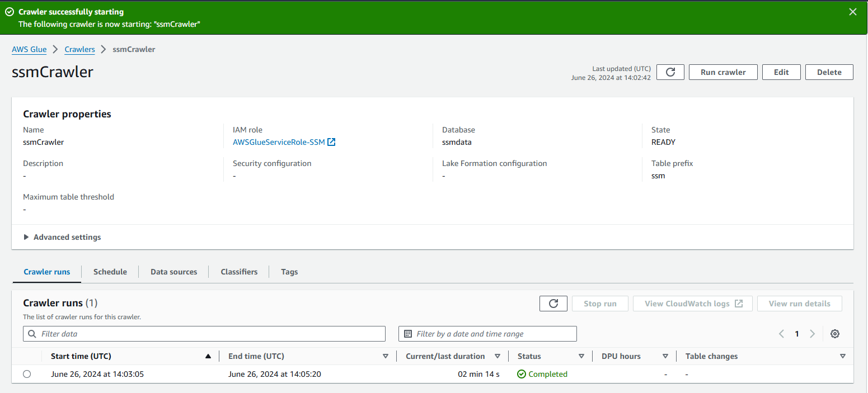This screenshot has height=393, width=868.
Task: Open the Data sources tab
Action: (174, 272)
